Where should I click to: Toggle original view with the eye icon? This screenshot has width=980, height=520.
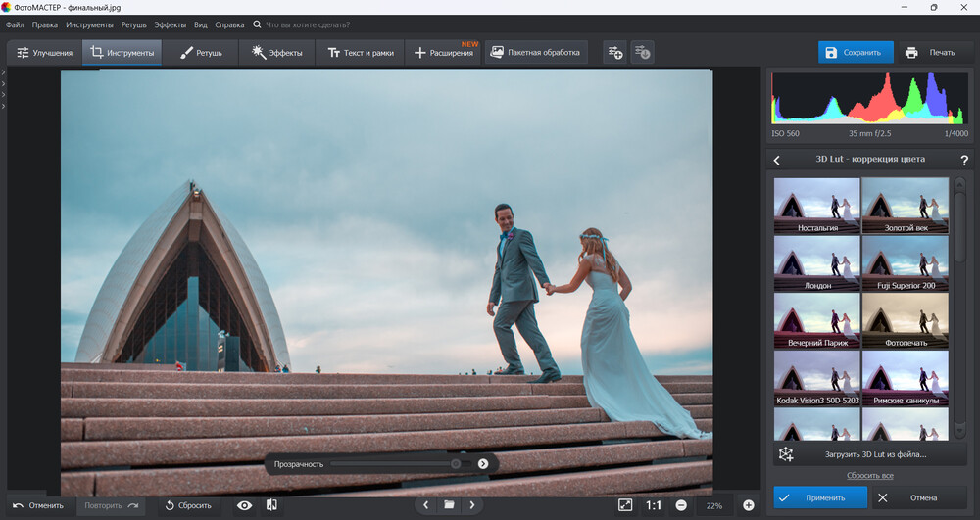(x=245, y=505)
